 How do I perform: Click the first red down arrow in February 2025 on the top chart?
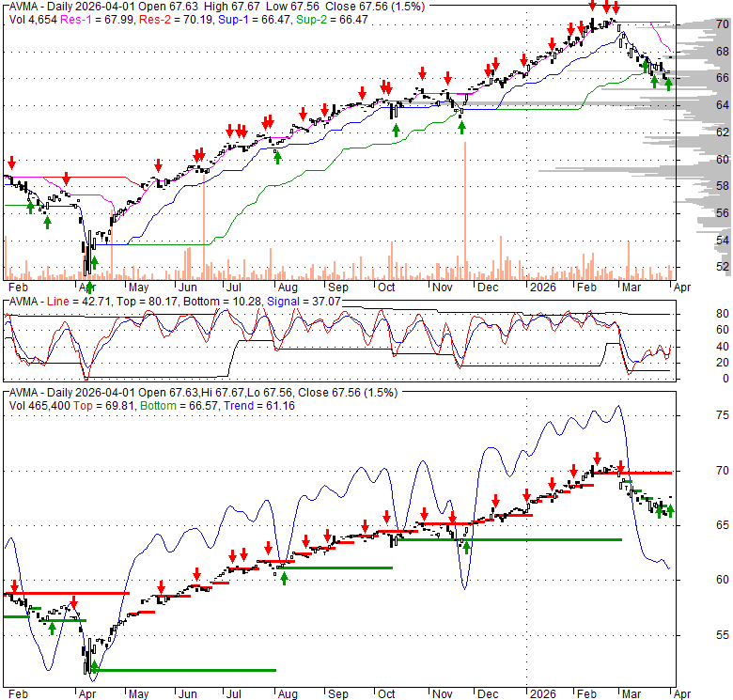coord(11,162)
